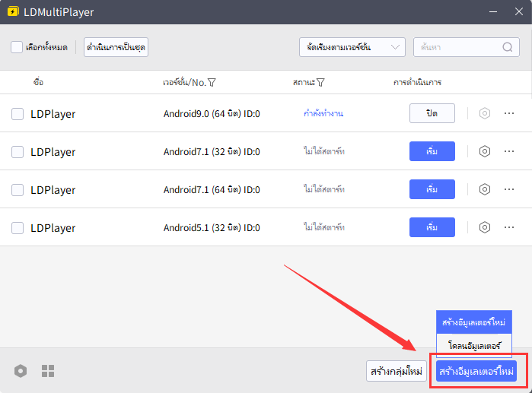Click LDPlayer name in Android7.1 (64 bit) row
Viewport: 532px width, 393px height.
53,190
